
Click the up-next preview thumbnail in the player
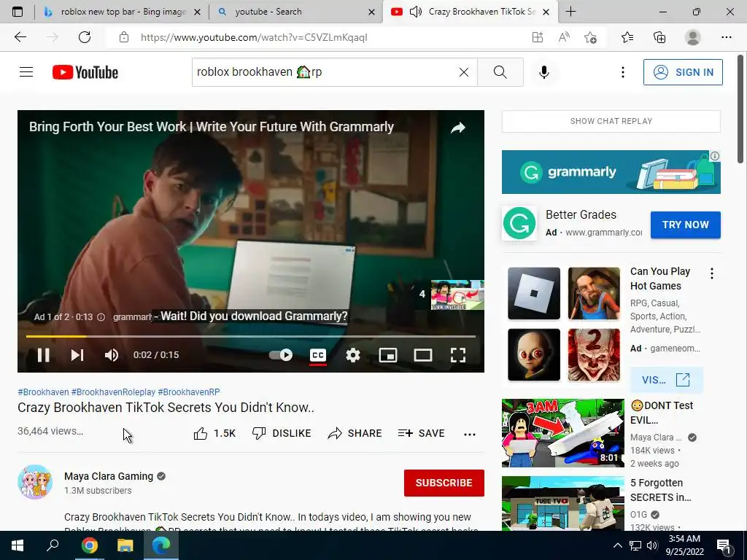[x=457, y=295]
